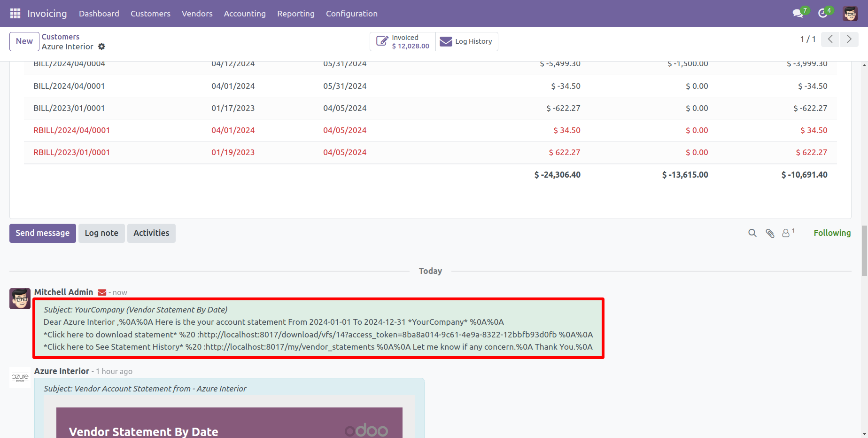Click the total paid $ -13,615.00

coord(685,175)
